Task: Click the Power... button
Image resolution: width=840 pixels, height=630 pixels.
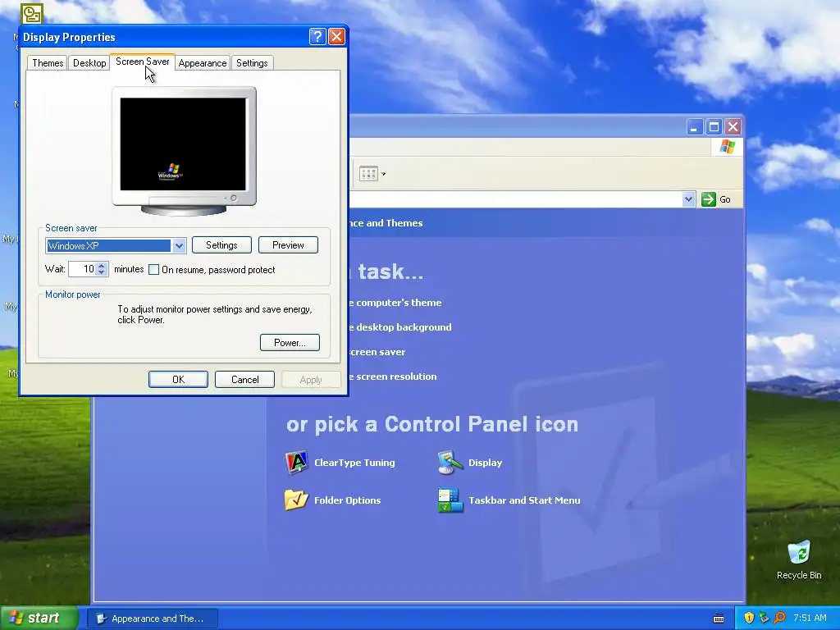Action: (290, 342)
